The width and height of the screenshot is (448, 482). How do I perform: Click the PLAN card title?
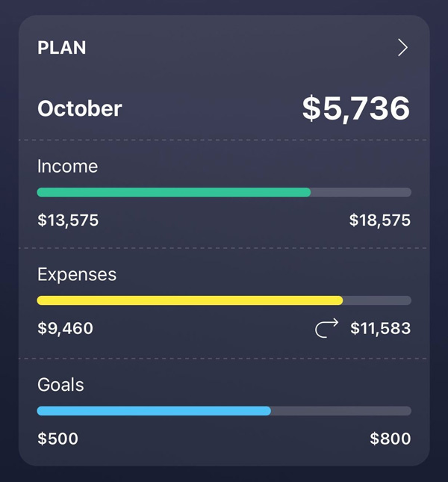[x=62, y=48]
